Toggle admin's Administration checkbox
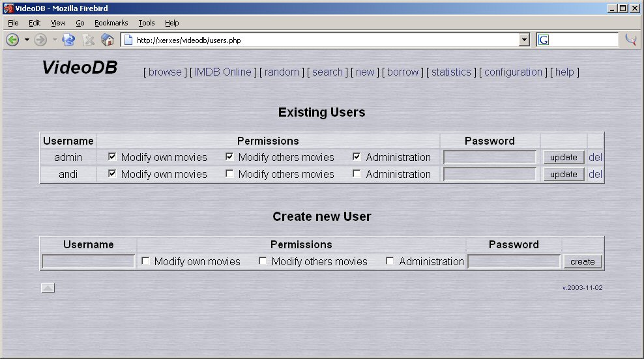644x359 pixels. click(357, 156)
